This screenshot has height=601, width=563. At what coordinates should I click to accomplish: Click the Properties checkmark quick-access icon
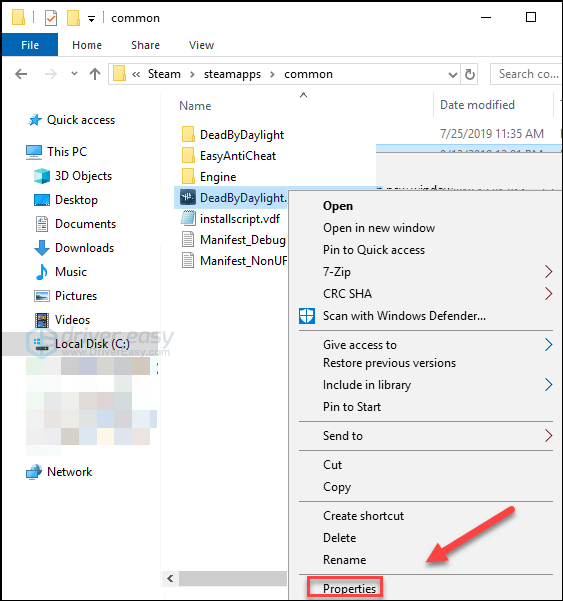tap(51, 18)
